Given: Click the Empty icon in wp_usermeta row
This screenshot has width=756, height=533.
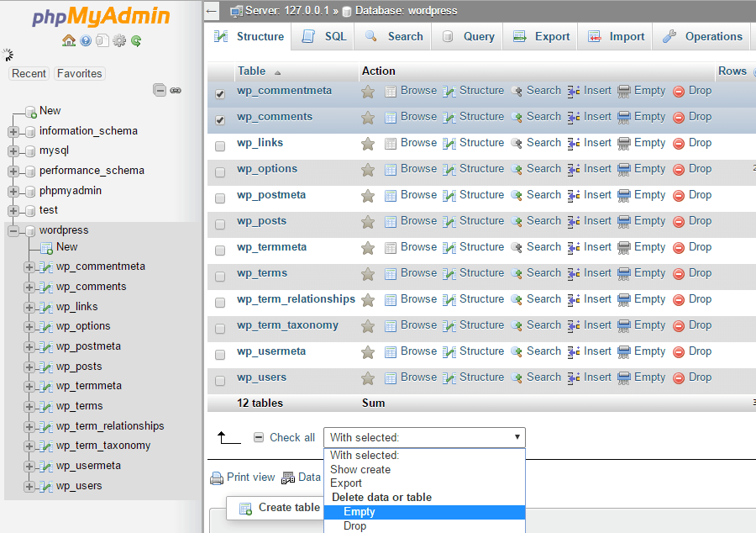Looking at the screenshot, I should [624, 351].
